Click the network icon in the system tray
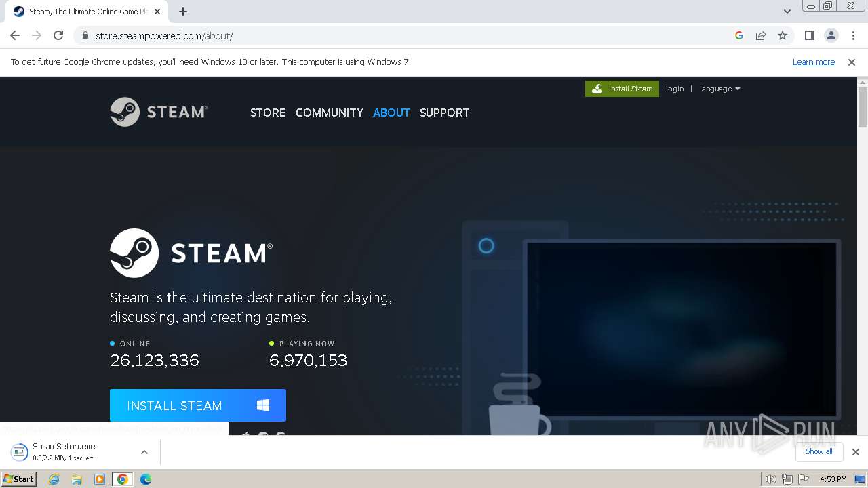This screenshot has height=488, width=868. pyautogui.click(x=787, y=479)
